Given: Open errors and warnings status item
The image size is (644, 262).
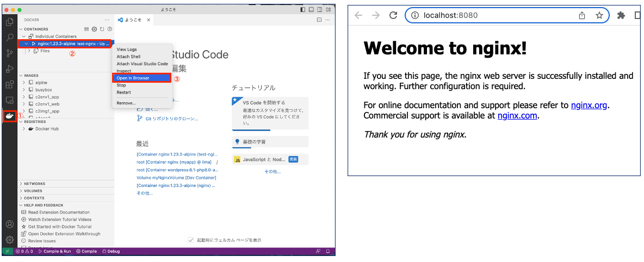Looking at the screenshot, I should (x=24, y=251).
